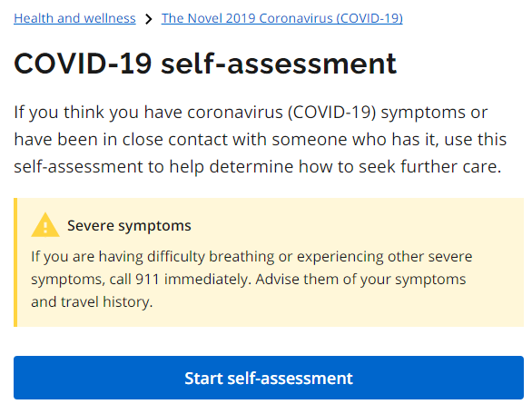Click the Severe symptoms heading

point(129,226)
